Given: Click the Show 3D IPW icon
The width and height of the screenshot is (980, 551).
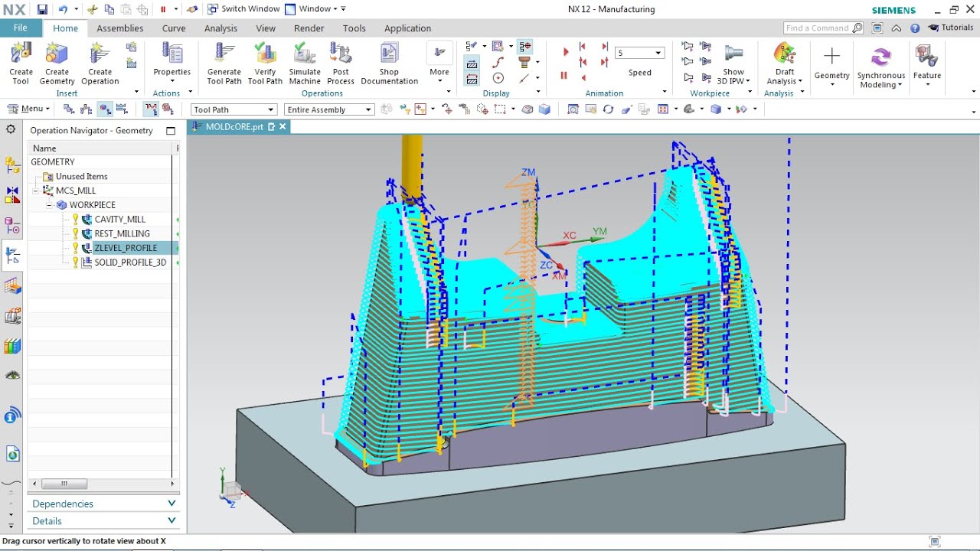Looking at the screenshot, I should [733, 54].
